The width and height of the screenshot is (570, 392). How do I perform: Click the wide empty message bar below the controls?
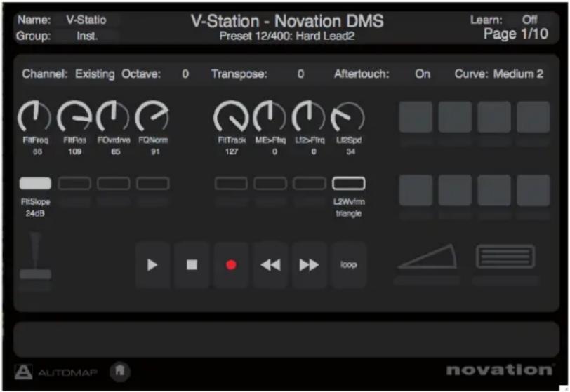[286, 339]
